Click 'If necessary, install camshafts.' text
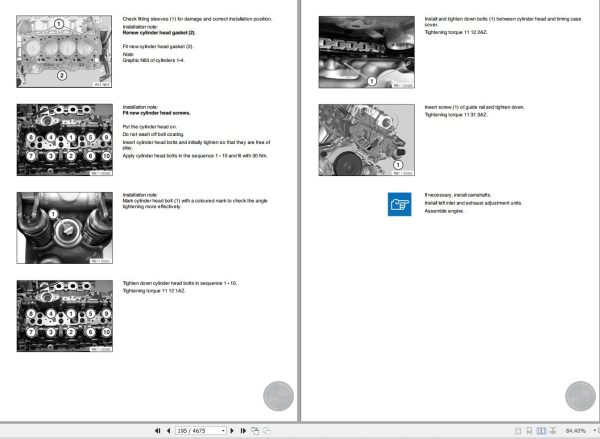The image size is (600, 439). pyautogui.click(x=458, y=195)
